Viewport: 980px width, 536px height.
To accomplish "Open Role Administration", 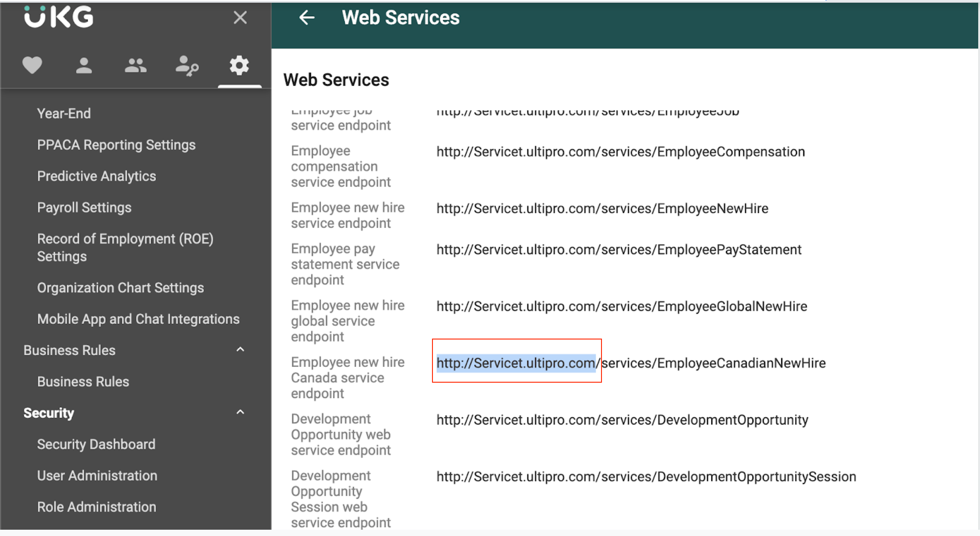I will [96, 507].
